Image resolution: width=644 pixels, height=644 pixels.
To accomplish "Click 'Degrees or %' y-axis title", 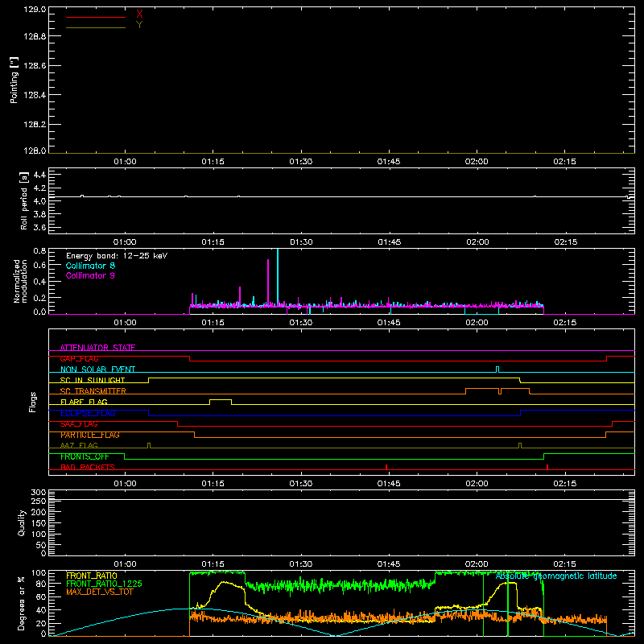I will point(22,603).
